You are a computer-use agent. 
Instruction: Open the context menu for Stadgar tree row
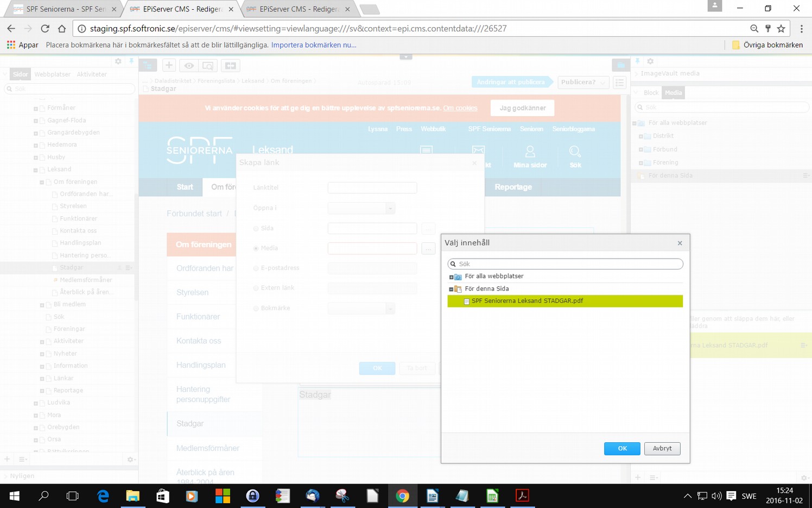129,268
